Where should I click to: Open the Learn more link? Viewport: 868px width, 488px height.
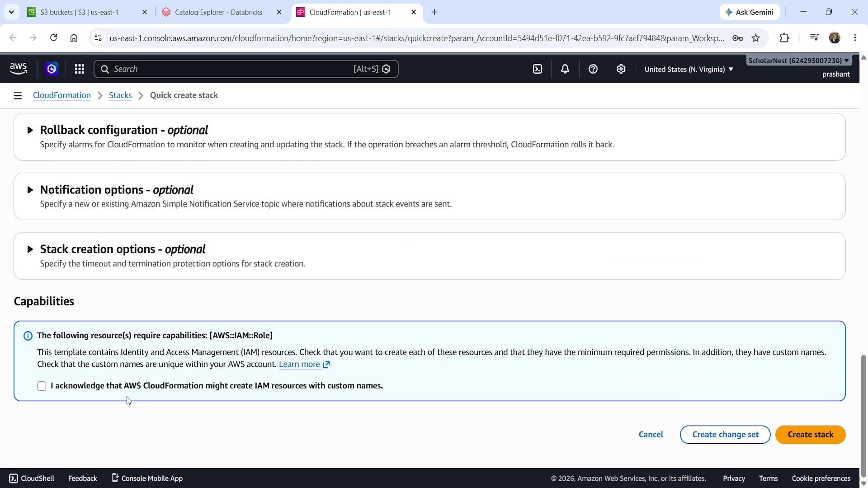click(299, 364)
